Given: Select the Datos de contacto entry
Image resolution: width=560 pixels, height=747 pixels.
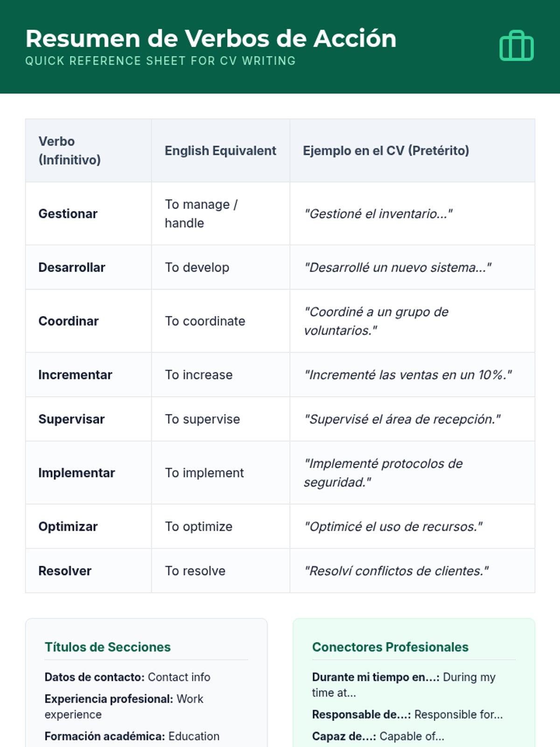Looking at the screenshot, I should coord(127,677).
